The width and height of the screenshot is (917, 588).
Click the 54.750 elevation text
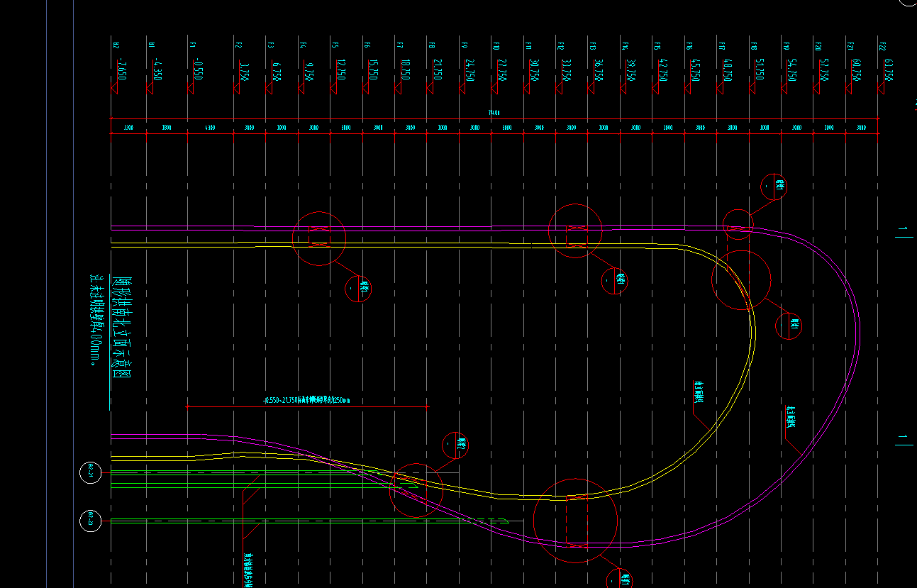791,70
